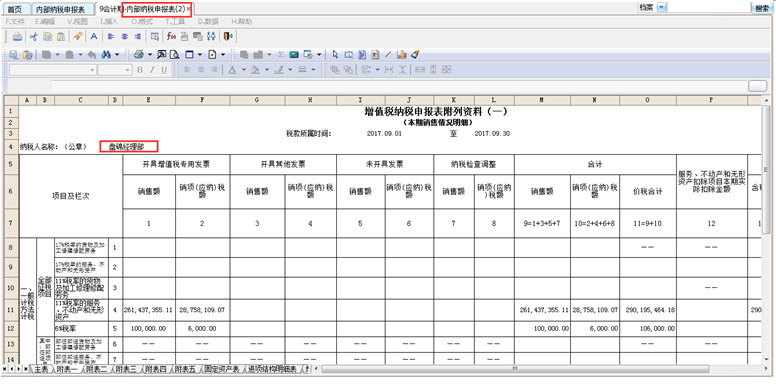Toggle Underline formatting button
Viewport: 776px width, 387px height.
tap(164, 70)
